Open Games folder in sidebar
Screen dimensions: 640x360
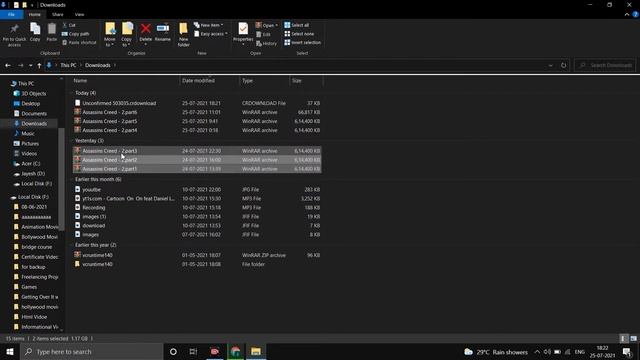[29, 287]
